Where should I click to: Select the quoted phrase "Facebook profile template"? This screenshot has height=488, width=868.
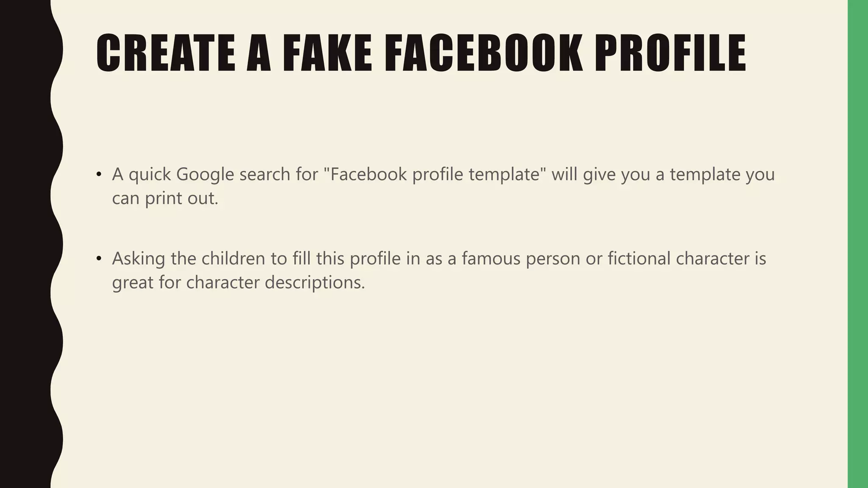pos(434,174)
